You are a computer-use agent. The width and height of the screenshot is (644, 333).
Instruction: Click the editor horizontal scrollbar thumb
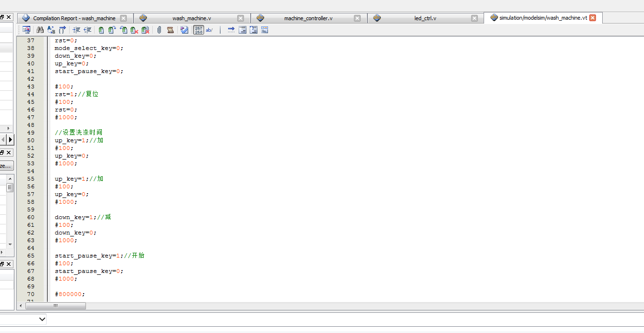click(x=56, y=306)
